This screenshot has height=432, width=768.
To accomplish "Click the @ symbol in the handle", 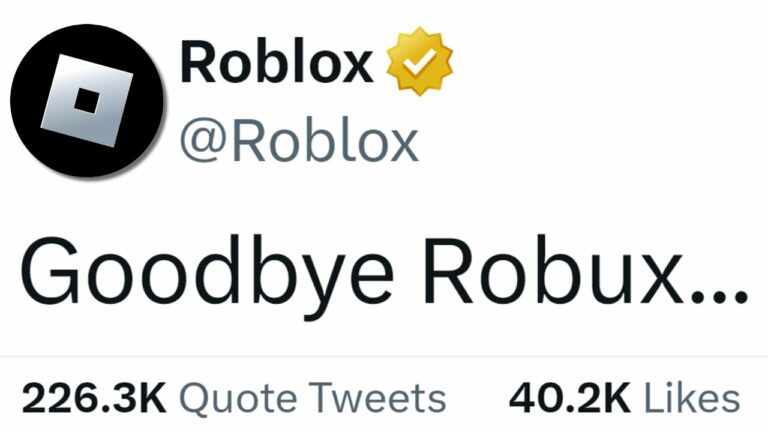I will click(203, 141).
